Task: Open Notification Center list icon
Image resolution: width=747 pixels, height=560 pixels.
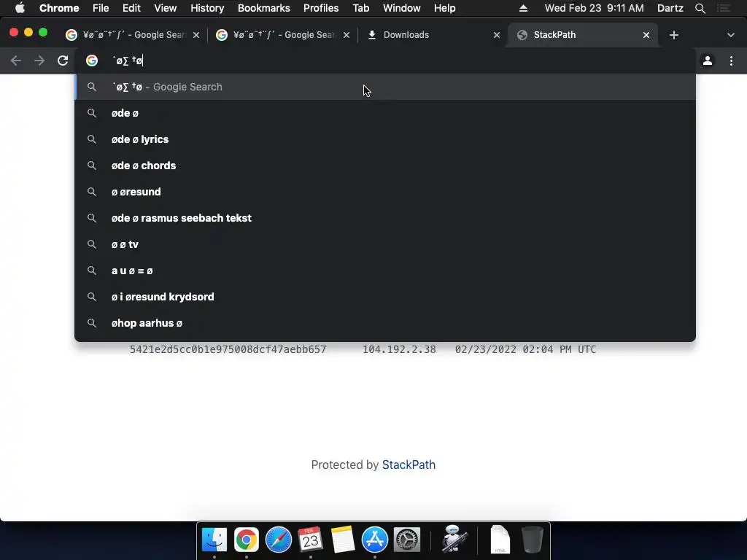Action: point(723,8)
